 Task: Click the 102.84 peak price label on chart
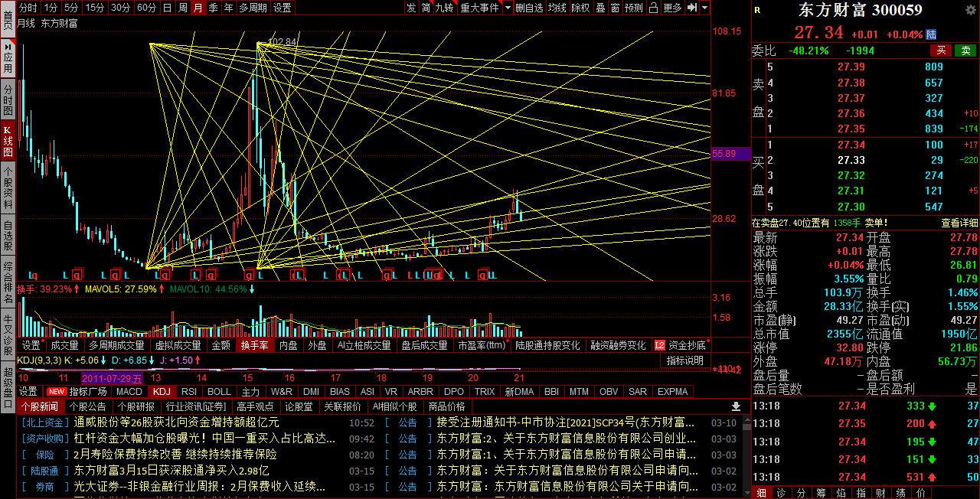click(x=283, y=41)
